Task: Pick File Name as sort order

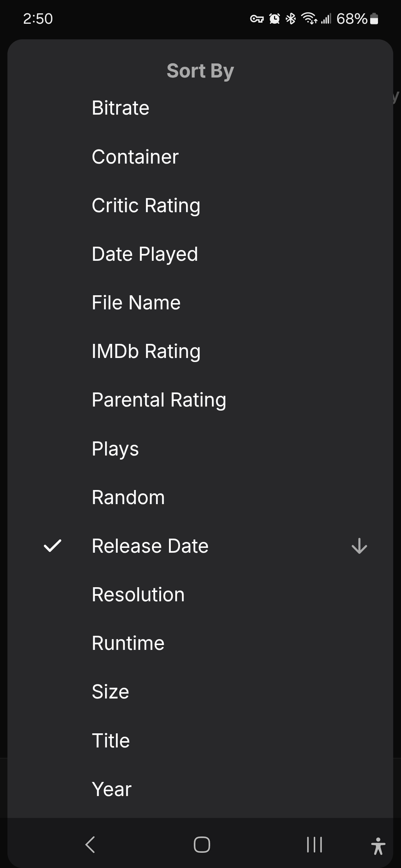Action: coord(136,303)
